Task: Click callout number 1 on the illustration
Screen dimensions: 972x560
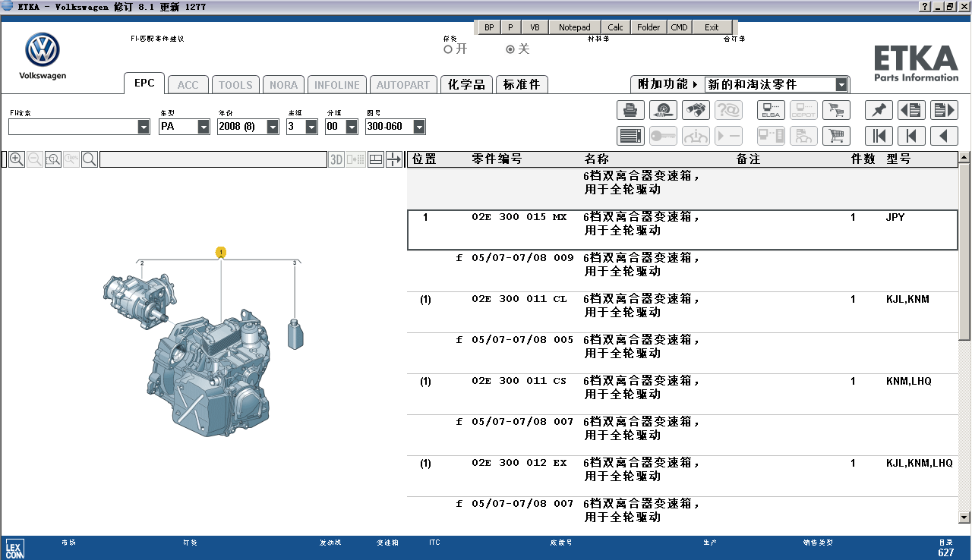Action: point(221,252)
